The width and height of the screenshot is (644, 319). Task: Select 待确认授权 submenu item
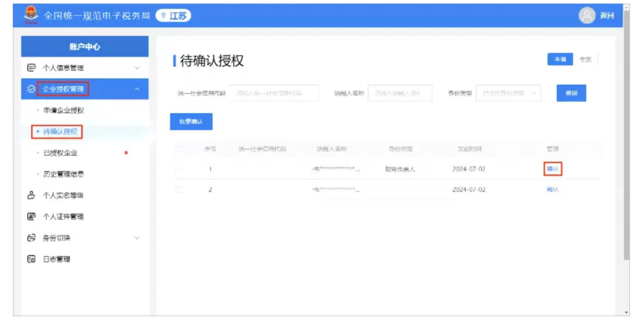pos(60,132)
